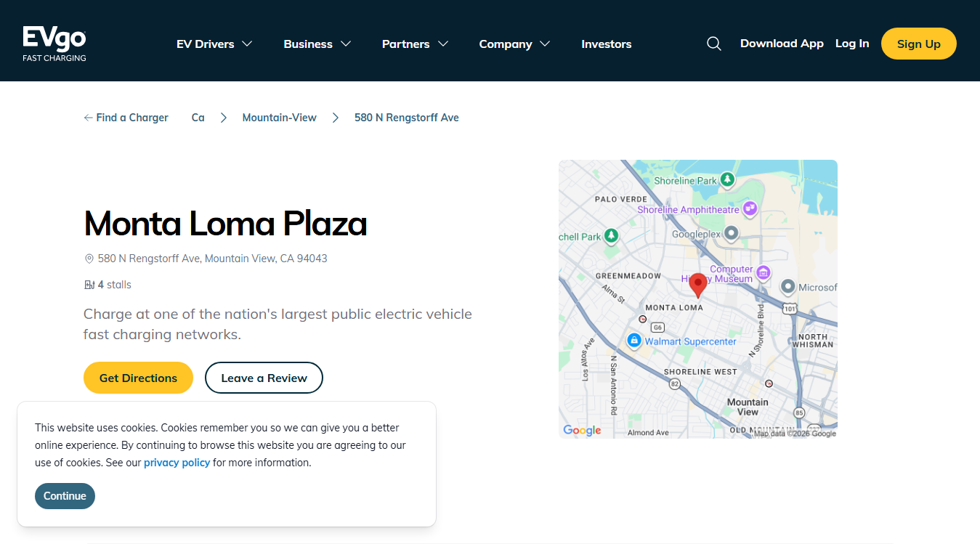The height and width of the screenshot is (544, 980).
Task: Click the Mountain-View breadcrumb link
Action: pos(279,118)
